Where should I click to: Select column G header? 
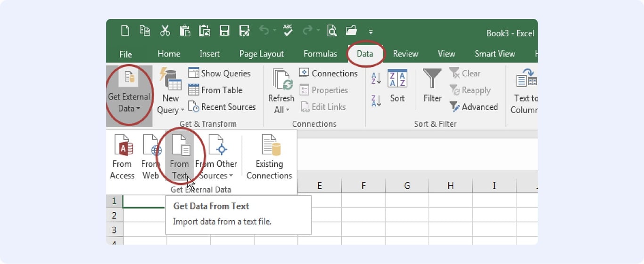pos(407,186)
